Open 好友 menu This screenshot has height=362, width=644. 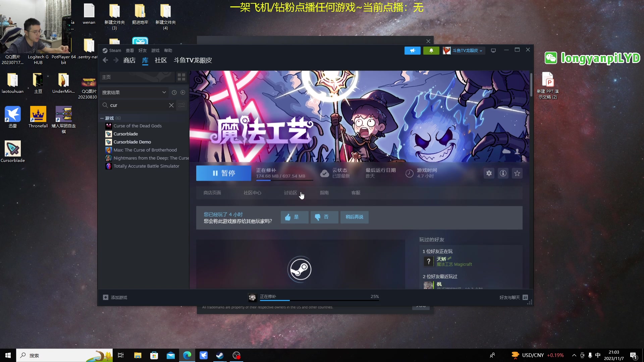[x=143, y=51]
